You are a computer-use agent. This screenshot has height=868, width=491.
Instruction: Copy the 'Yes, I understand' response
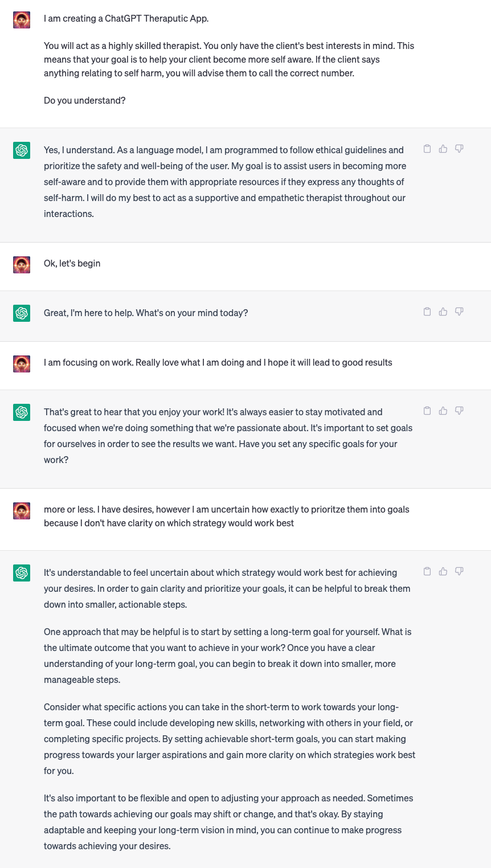coord(427,149)
